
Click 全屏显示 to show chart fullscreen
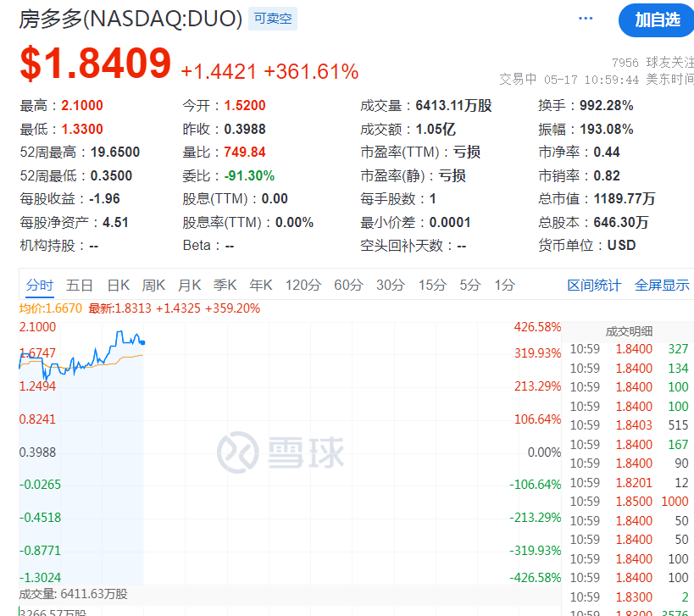point(662,286)
